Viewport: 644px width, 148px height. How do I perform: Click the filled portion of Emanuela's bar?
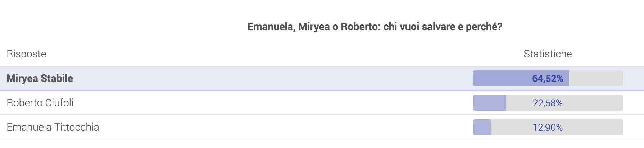482,127
